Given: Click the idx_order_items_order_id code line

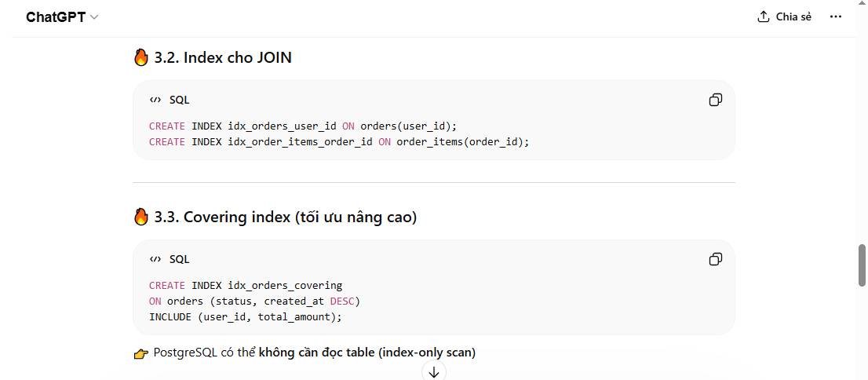Looking at the screenshot, I should (339, 142).
